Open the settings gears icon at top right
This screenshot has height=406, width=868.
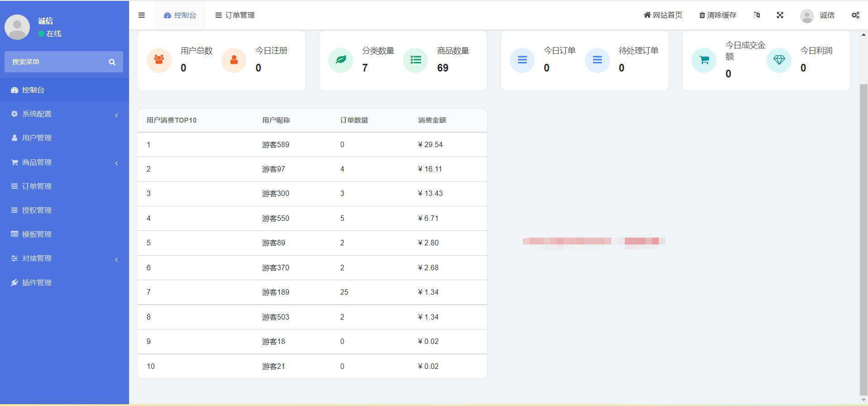[855, 15]
